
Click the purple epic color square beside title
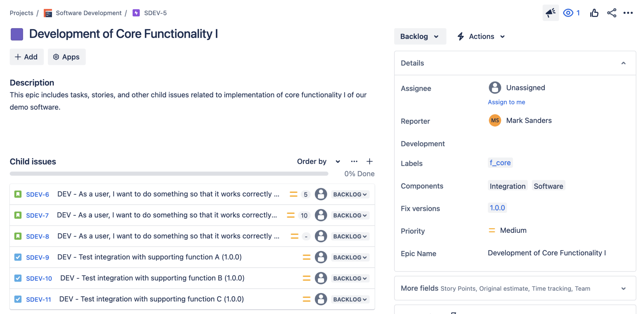[x=17, y=34]
